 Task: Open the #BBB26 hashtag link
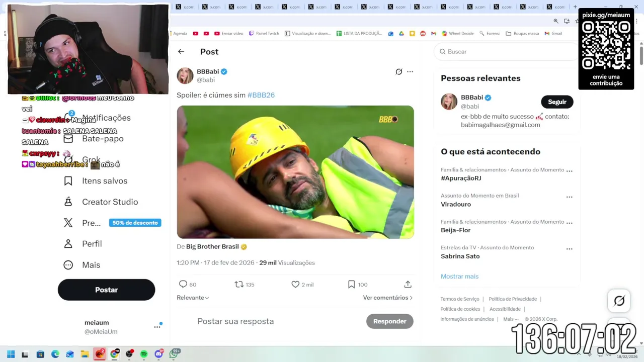point(261,95)
